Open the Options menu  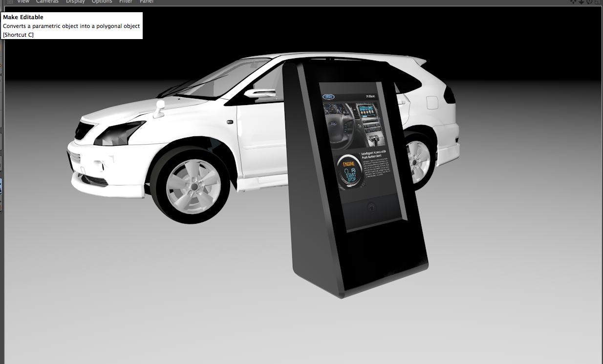coord(102,1)
